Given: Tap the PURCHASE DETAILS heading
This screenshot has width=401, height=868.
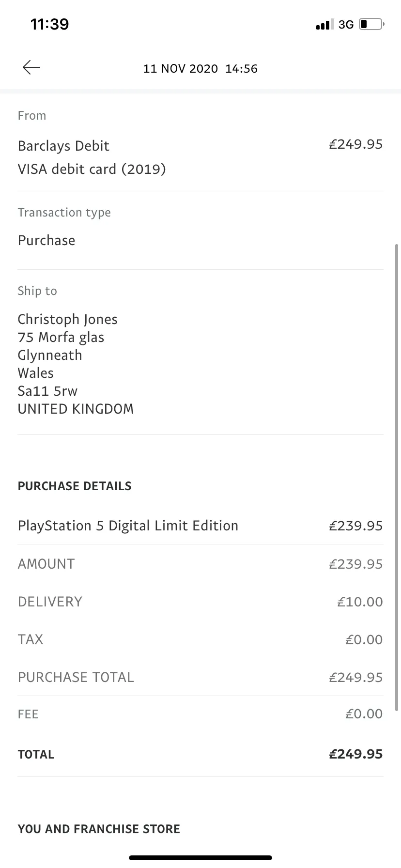Looking at the screenshot, I should point(75,486).
